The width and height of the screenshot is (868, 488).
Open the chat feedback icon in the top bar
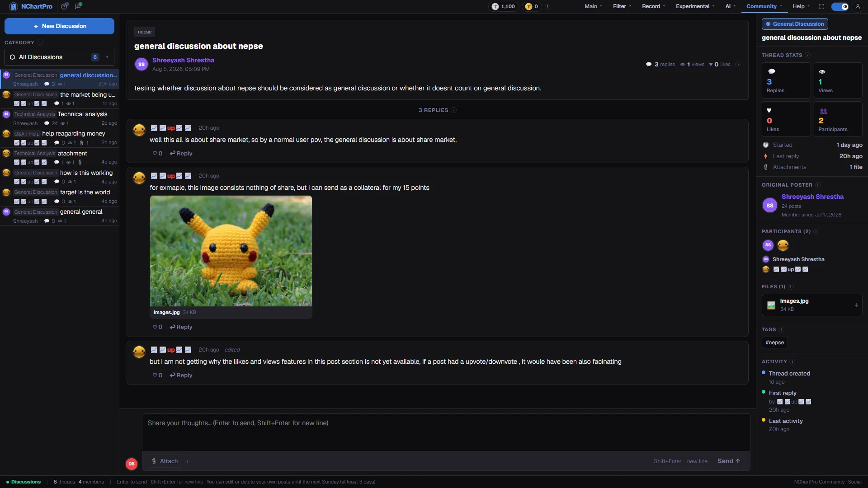(x=78, y=6)
